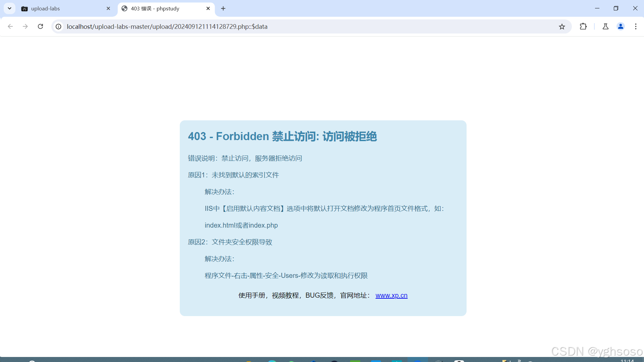
Task: Open the www.xp.cn link
Action: coord(391,295)
